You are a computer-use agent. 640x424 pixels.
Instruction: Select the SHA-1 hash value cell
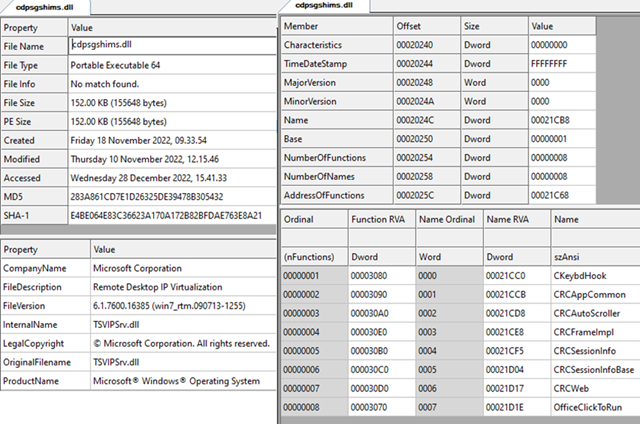click(172, 215)
